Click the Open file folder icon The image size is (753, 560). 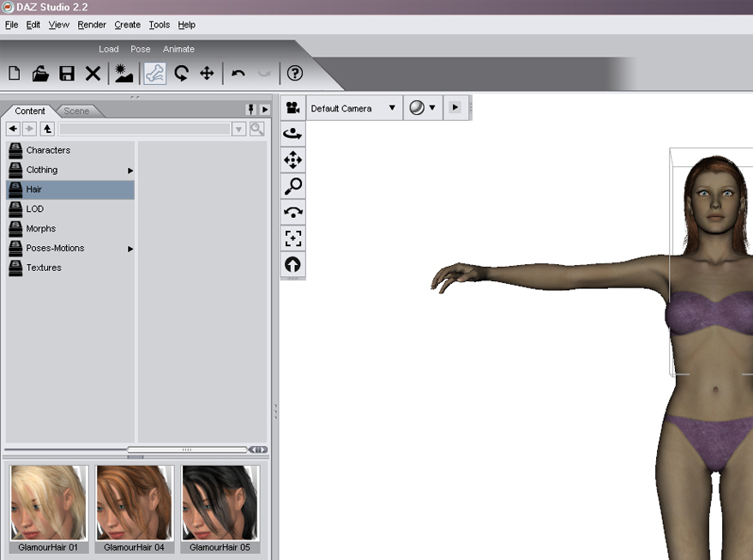pos(40,74)
